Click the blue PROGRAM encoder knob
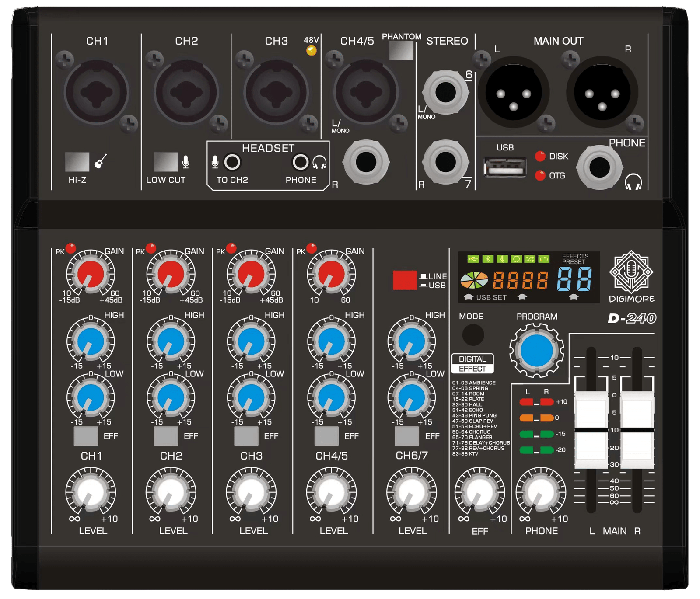 [x=536, y=351]
